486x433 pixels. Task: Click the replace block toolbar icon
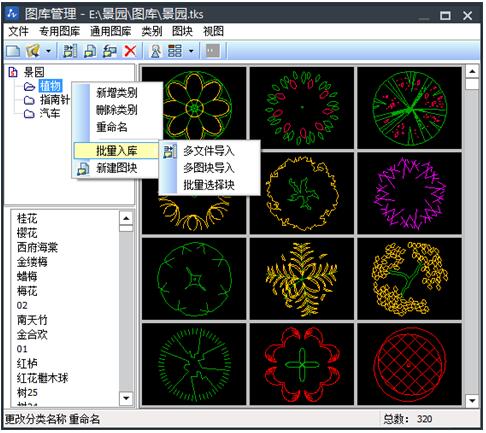tap(110, 51)
